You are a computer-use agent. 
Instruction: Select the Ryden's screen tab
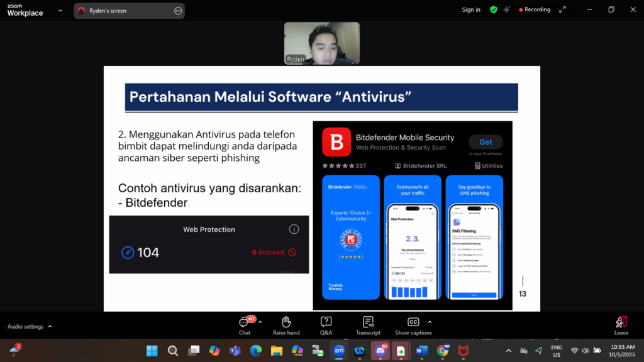[x=129, y=11]
